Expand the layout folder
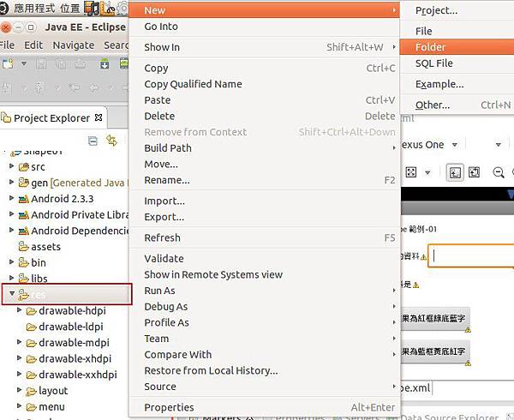Viewport: 514px width, 420px height. [20, 390]
